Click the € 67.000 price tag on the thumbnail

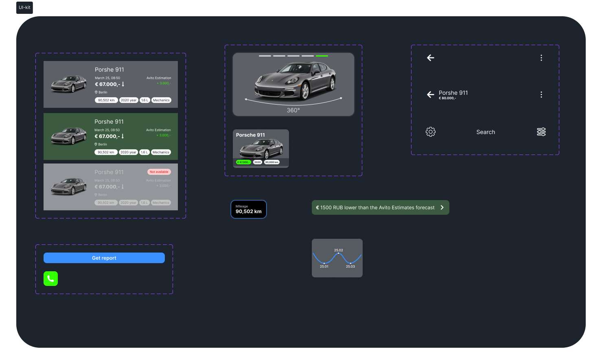point(243,162)
